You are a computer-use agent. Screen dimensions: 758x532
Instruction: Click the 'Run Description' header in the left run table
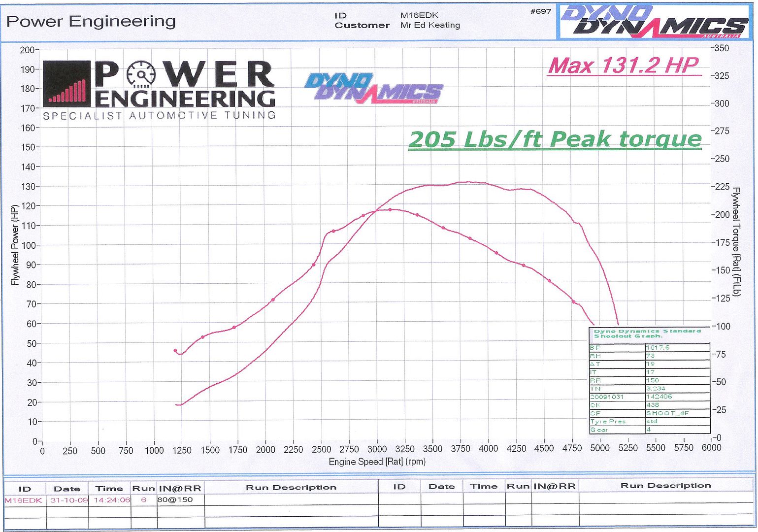(x=291, y=487)
